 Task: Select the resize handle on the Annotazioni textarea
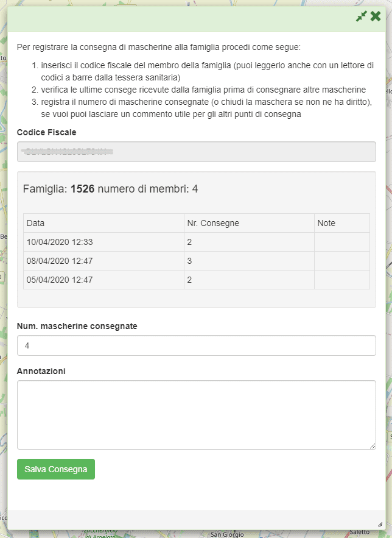tap(373, 445)
